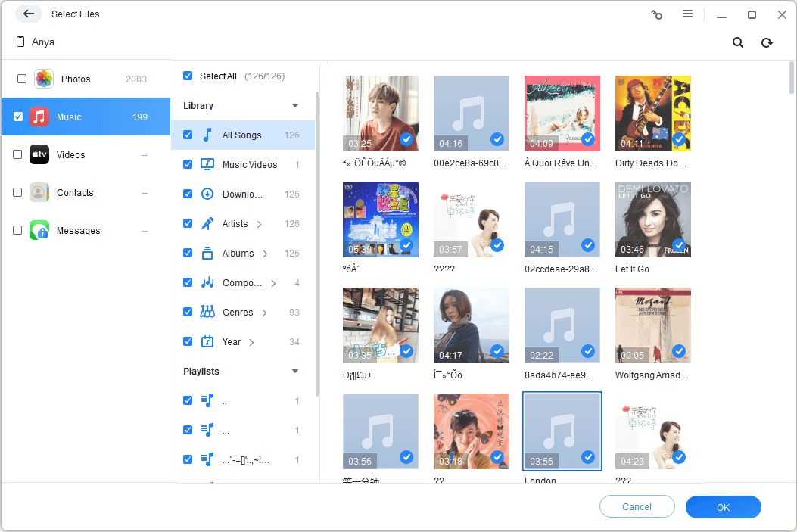This screenshot has width=797, height=532.
Task: Click the refresh icon
Action: tap(767, 43)
